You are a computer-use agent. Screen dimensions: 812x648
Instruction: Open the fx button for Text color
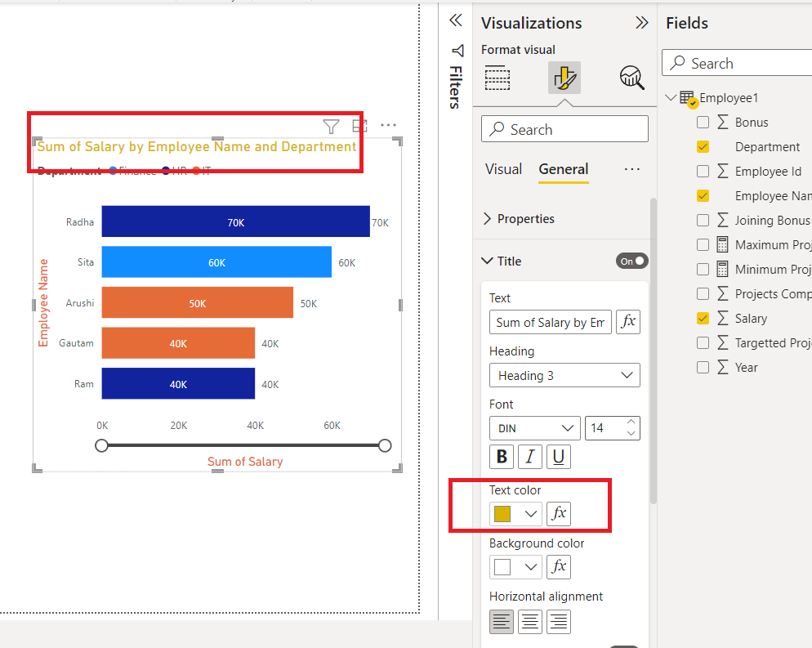point(559,514)
